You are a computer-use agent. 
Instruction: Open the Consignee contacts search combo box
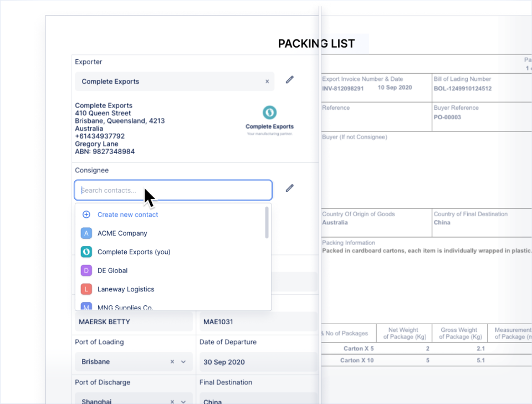(173, 190)
